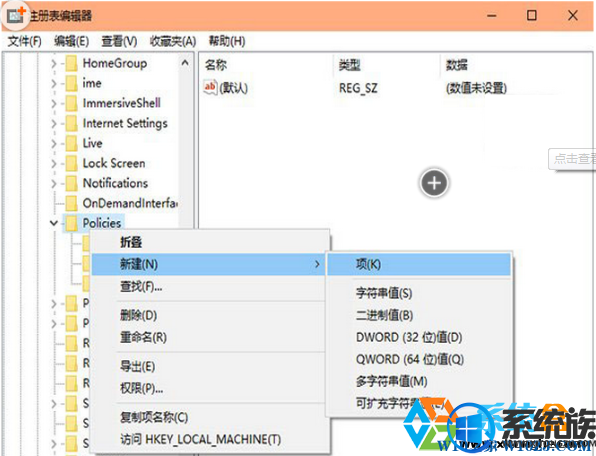Click the ime folder icon

click(x=71, y=83)
